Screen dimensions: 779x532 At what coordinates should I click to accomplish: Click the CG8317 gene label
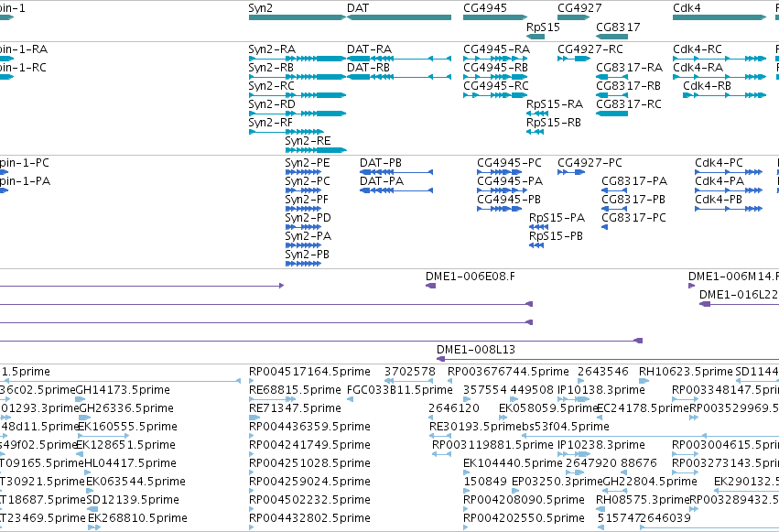[x=618, y=27]
